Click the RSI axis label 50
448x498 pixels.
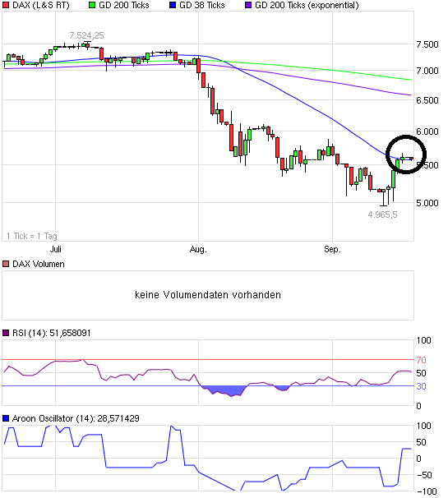tap(421, 373)
